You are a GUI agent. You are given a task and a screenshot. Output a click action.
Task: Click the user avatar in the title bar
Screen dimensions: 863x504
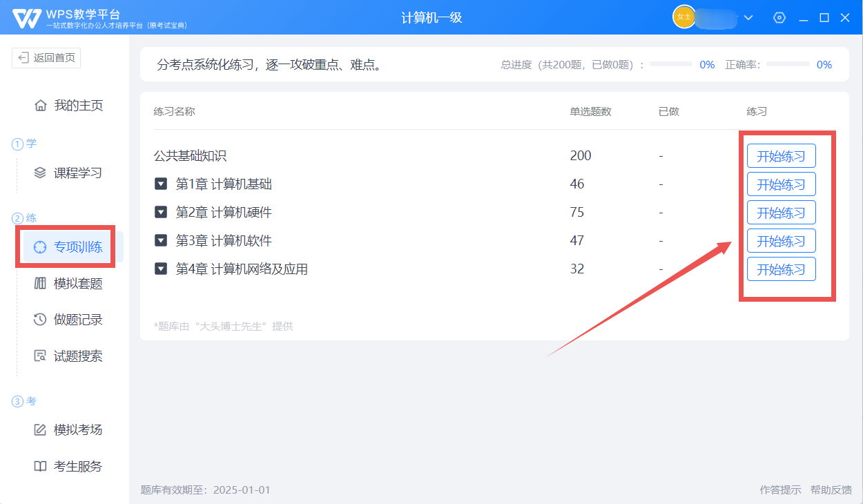pyautogui.click(x=683, y=17)
